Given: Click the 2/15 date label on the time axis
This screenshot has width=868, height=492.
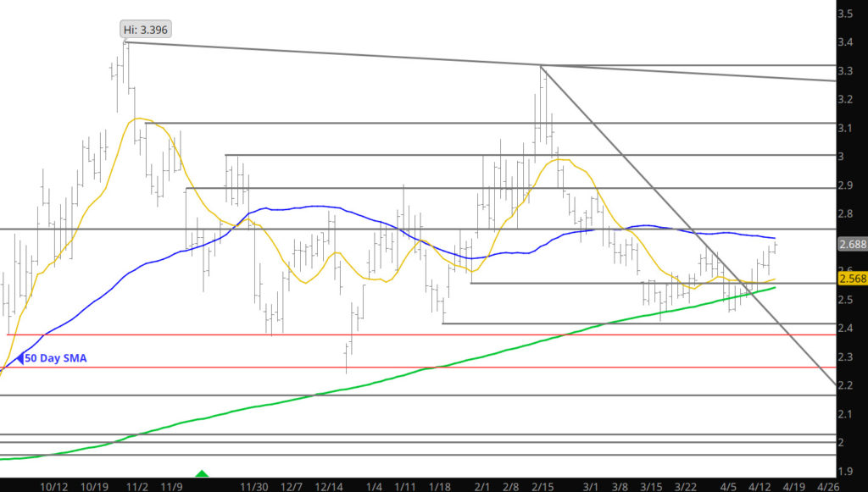Looking at the screenshot, I should pyautogui.click(x=539, y=487).
